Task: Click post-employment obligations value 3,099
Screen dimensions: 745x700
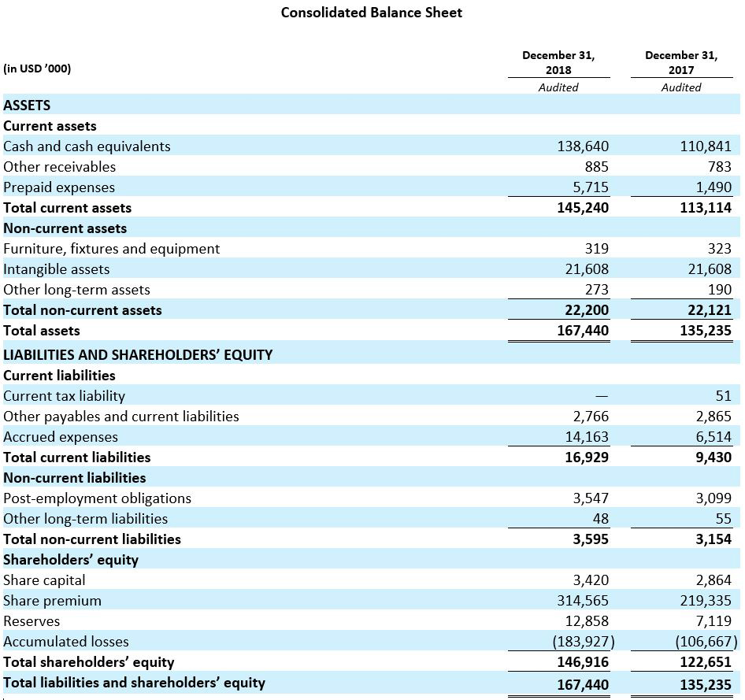Action: 713,498
